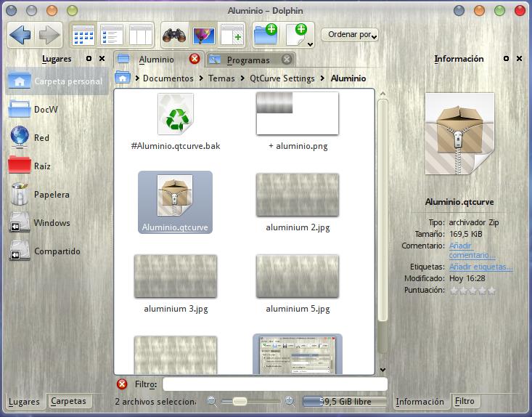
Task: Create a new folder
Action: pos(266,35)
